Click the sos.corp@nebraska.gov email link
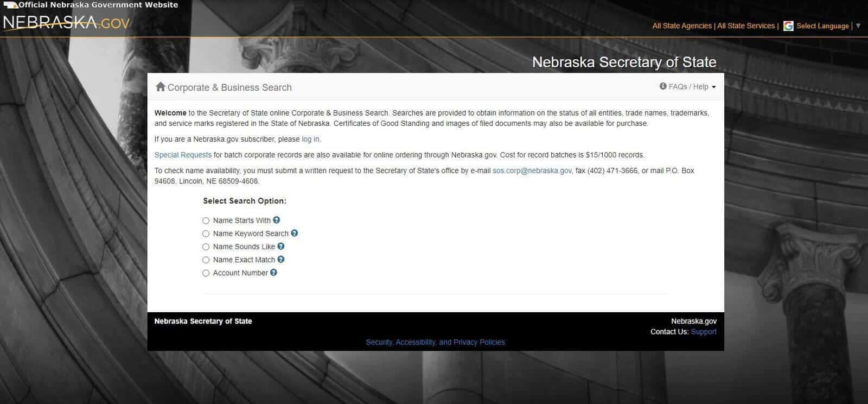868x404 pixels. tap(532, 171)
